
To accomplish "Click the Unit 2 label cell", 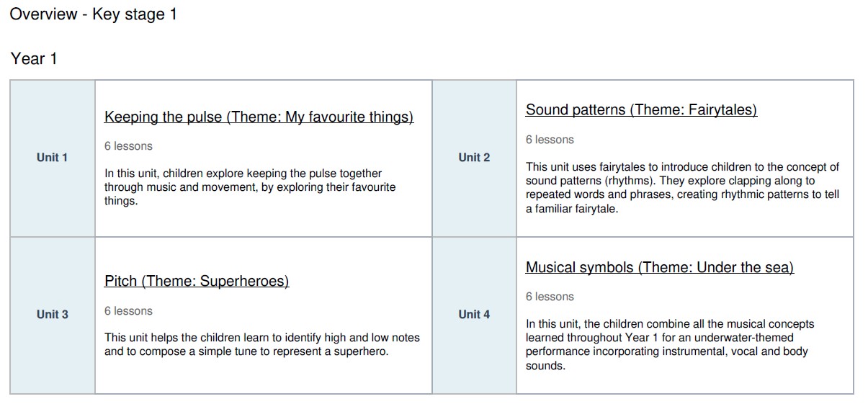I will tap(474, 158).
